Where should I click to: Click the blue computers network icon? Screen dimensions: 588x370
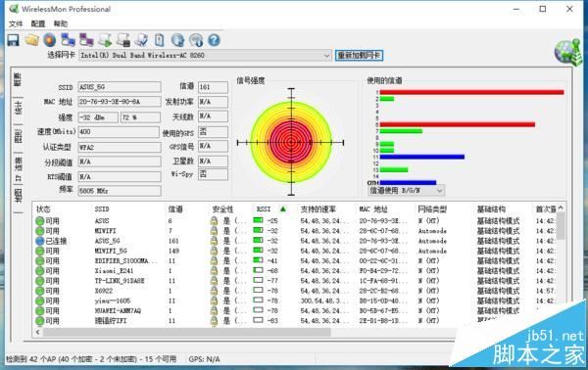click(x=68, y=40)
